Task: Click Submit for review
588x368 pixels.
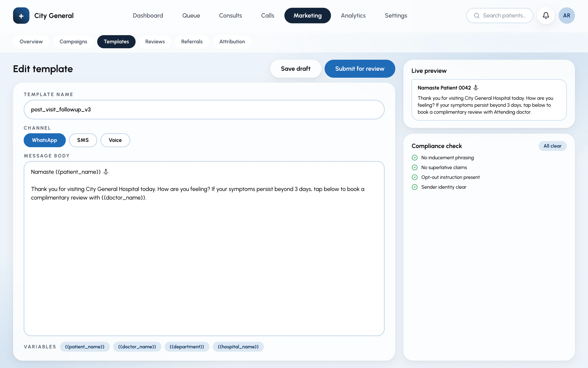Action: [x=360, y=69]
